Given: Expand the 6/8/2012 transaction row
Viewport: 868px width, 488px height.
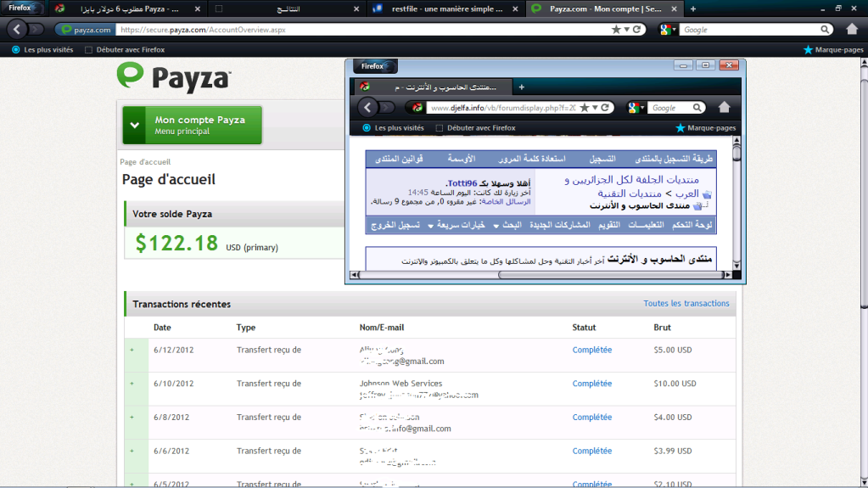Looking at the screenshot, I should coord(132,417).
